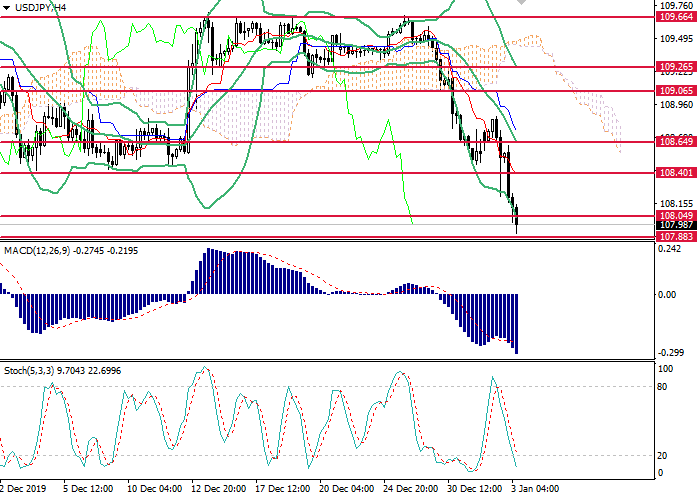Select the 109.265 red price label
Image resolution: width=700 pixels, height=500 pixels.
pyautogui.click(x=677, y=67)
